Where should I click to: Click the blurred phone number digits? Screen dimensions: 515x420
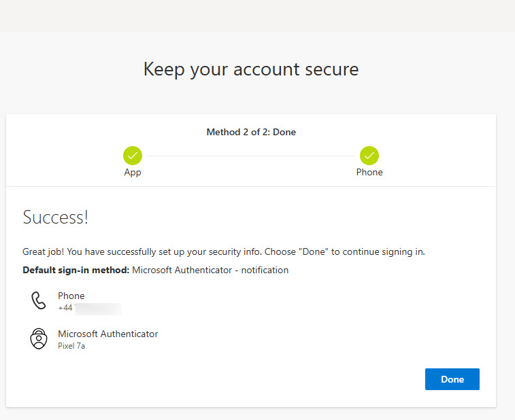(x=97, y=309)
